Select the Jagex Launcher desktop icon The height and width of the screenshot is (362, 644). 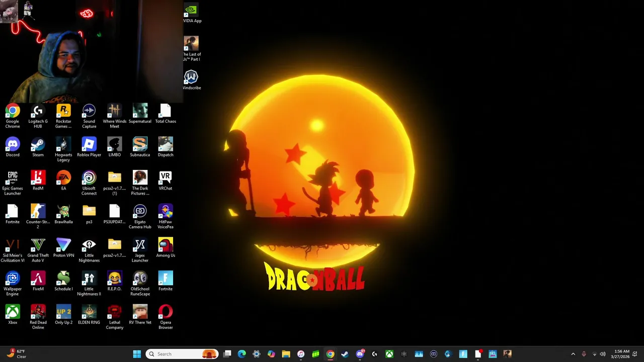tap(140, 250)
